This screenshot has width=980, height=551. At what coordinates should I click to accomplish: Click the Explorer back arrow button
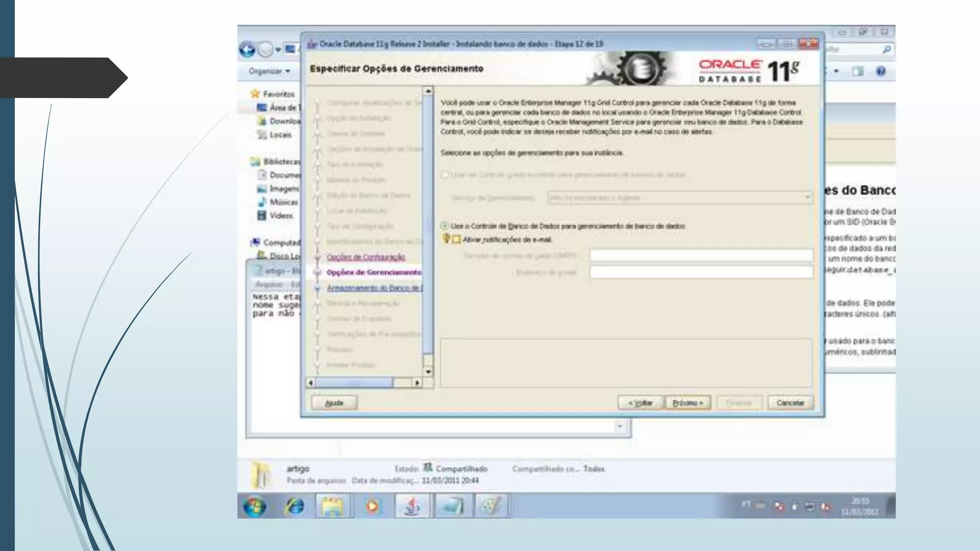247,49
